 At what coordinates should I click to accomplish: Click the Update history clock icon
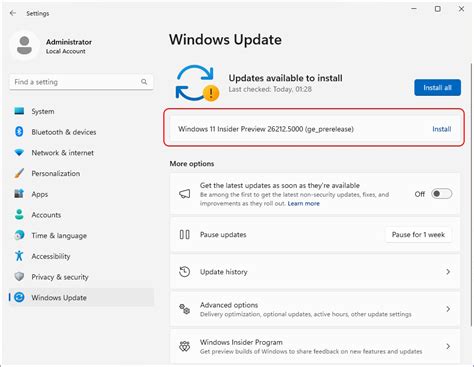click(x=185, y=272)
